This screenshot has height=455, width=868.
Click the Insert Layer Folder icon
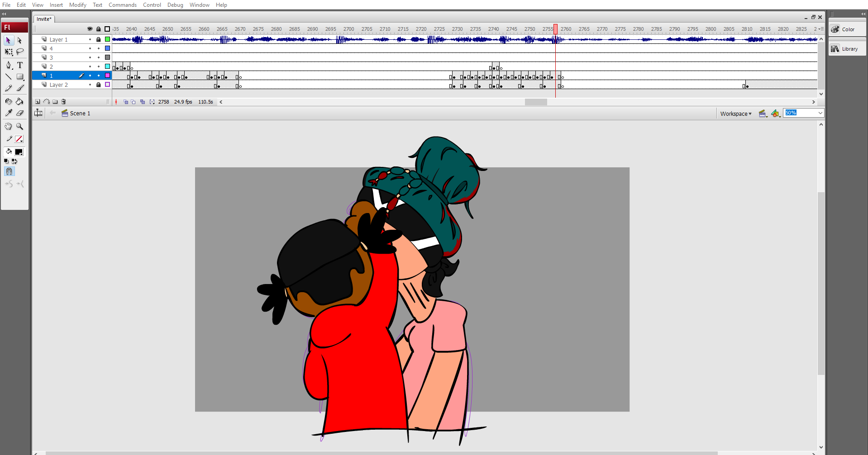pos(55,102)
